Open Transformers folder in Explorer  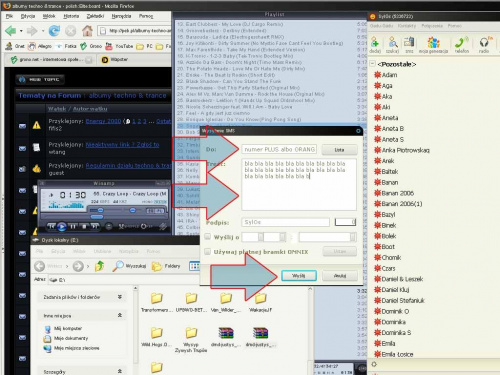click(x=156, y=302)
